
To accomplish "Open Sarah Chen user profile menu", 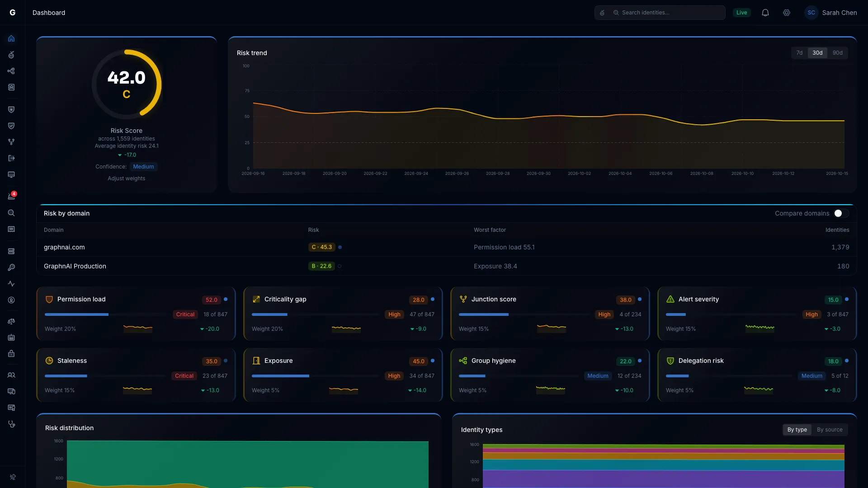I will (831, 13).
